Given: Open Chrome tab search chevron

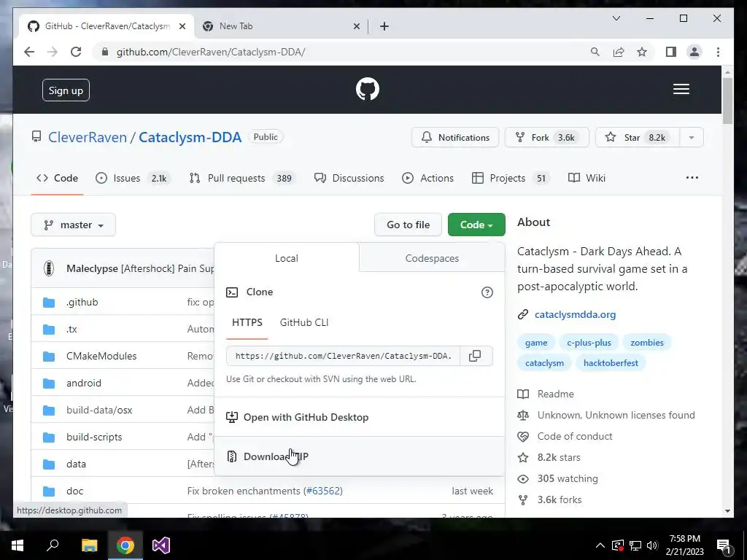Looking at the screenshot, I should [616, 18].
